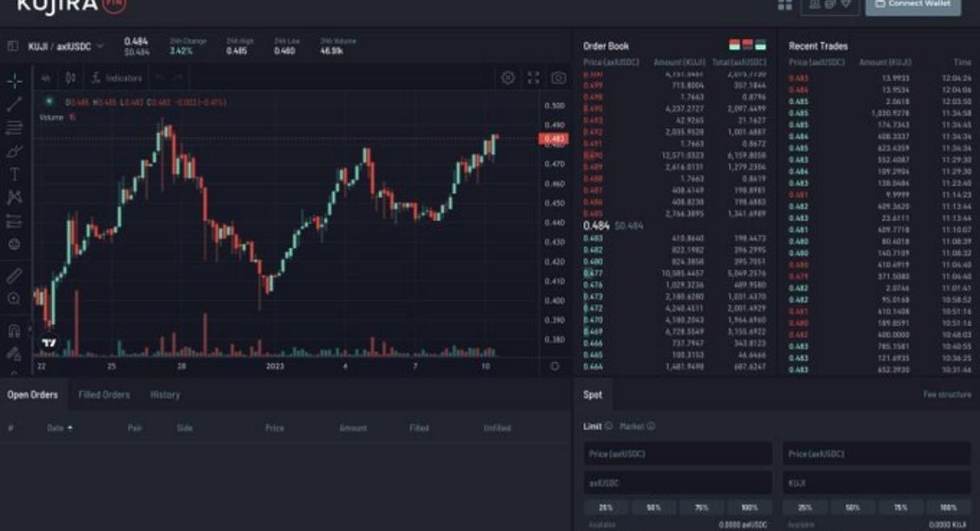The height and width of the screenshot is (531, 980).
Task: Select the text annotation tool
Action: [x=14, y=174]
